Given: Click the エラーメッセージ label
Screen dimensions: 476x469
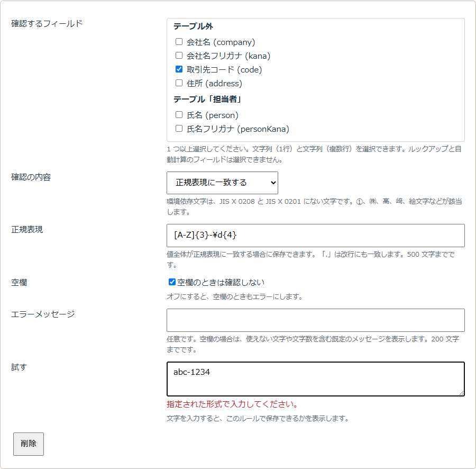Looking at the screenshot, I should click(43, 314).
